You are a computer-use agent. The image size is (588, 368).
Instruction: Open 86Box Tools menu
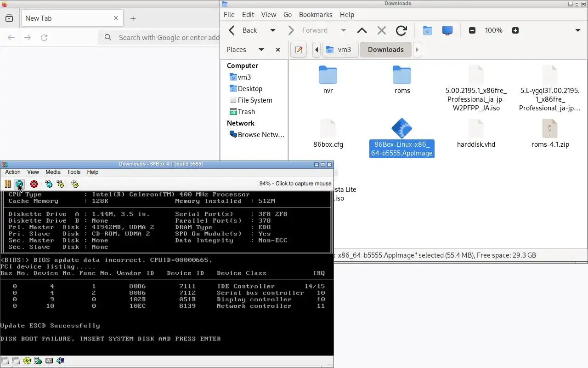pos(73,172)
